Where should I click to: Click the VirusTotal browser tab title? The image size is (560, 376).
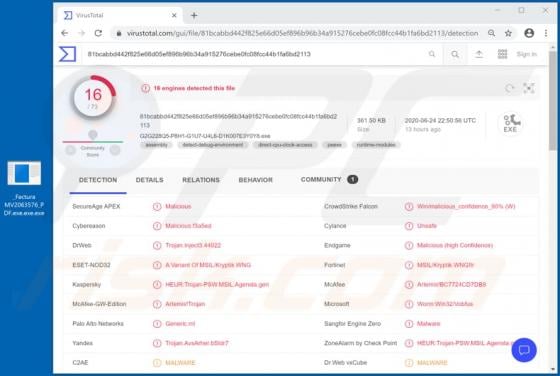[x=89, y=15]
